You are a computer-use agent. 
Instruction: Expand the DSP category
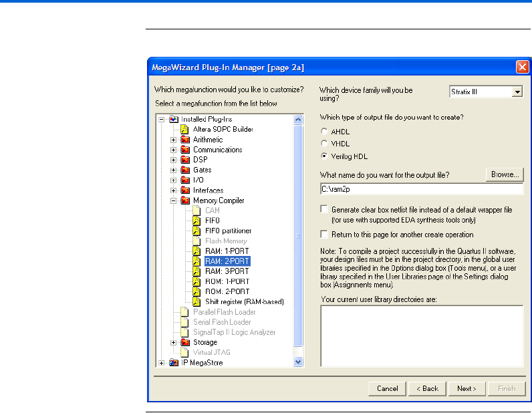click(x=173, y=160)
